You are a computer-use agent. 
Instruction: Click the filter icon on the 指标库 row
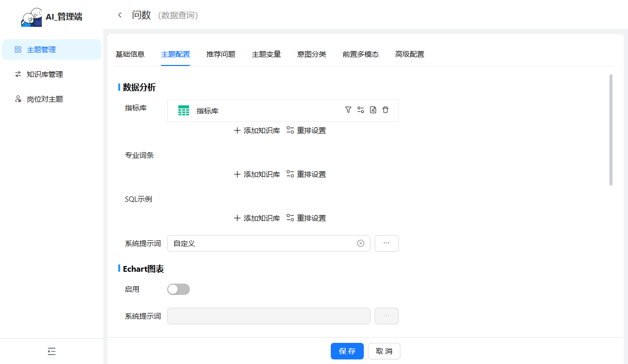[348, 110]
